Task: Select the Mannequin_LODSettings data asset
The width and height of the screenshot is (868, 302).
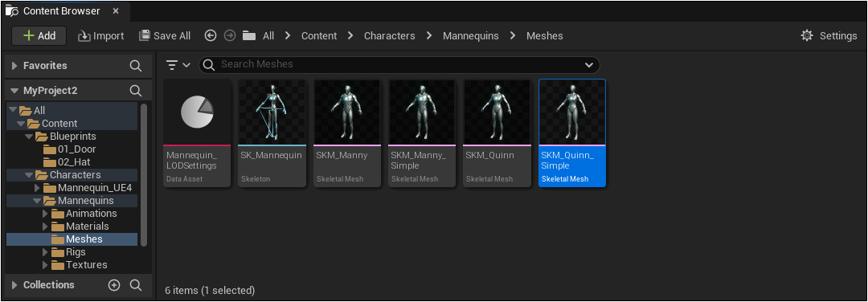Action: pos(197,133)
